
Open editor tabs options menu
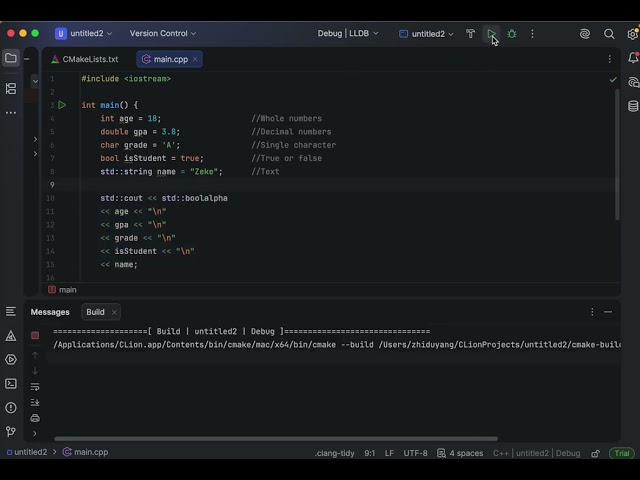tap(609, 59)
